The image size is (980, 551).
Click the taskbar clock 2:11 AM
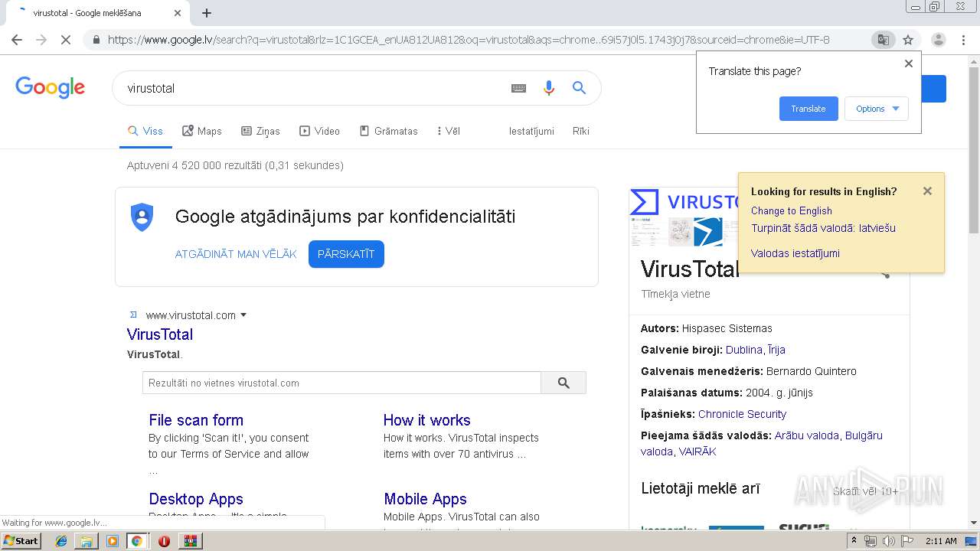941,541
